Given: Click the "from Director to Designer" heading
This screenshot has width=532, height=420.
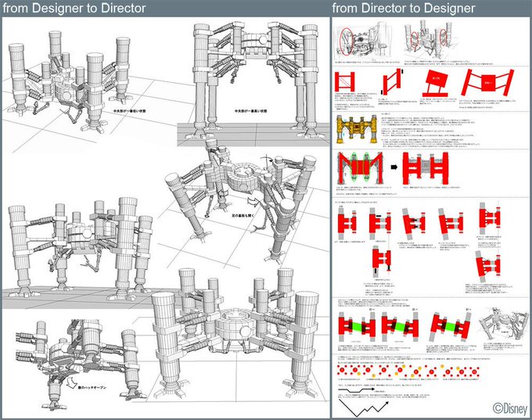Looking at the screenshot, I should 404,8.
